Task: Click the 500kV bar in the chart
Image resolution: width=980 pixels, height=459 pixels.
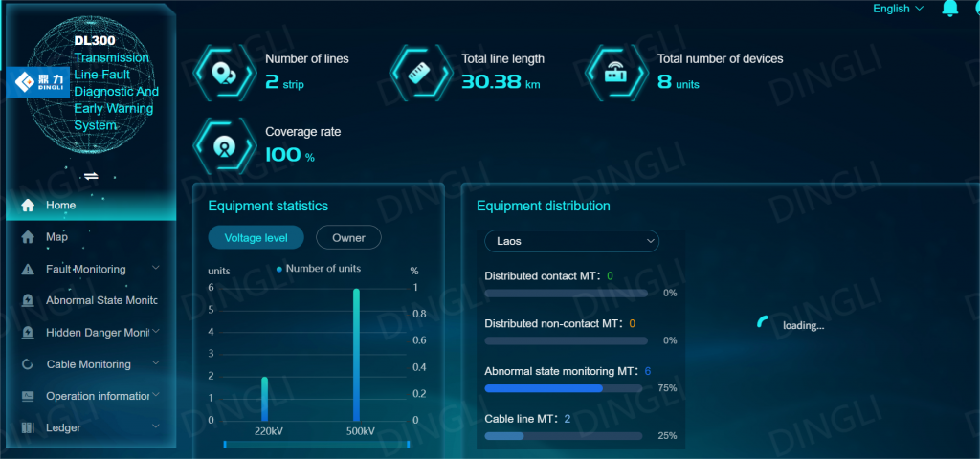Action: 357,354
